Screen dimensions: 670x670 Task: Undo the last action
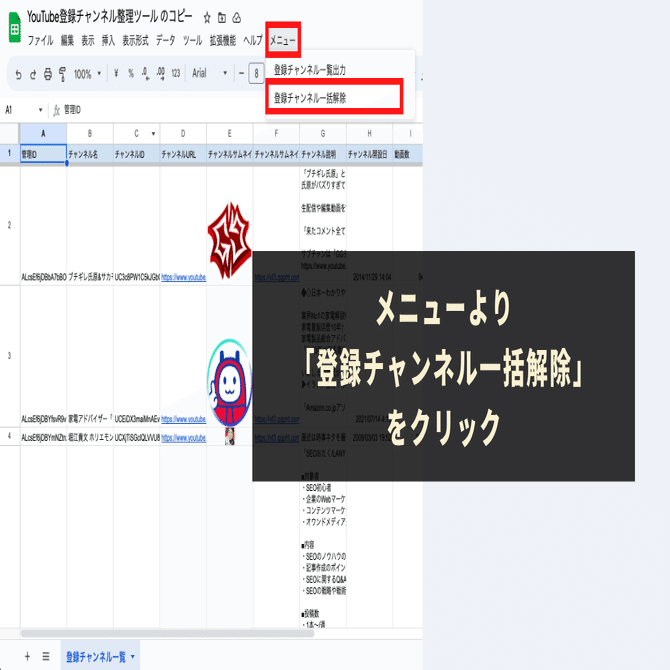18,74
